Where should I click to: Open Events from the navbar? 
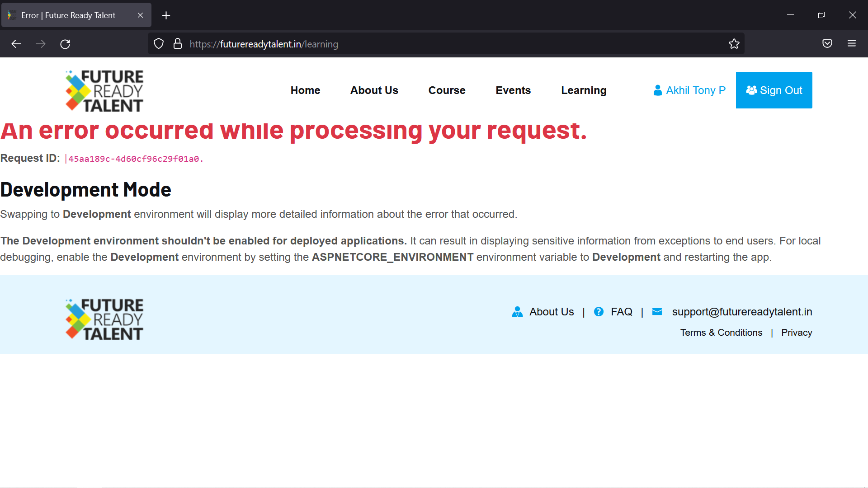(x=513, y=90)
